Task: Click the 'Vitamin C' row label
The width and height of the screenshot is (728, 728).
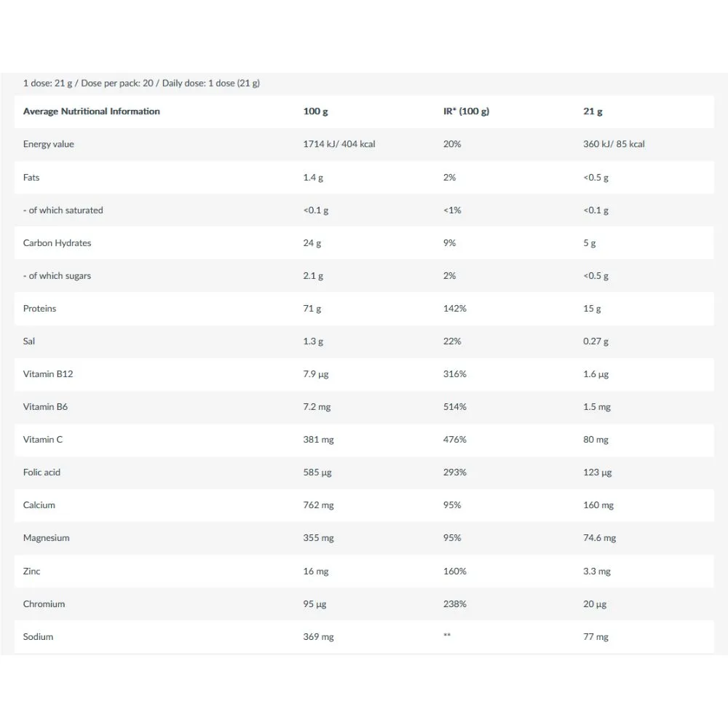Action: 43,439
